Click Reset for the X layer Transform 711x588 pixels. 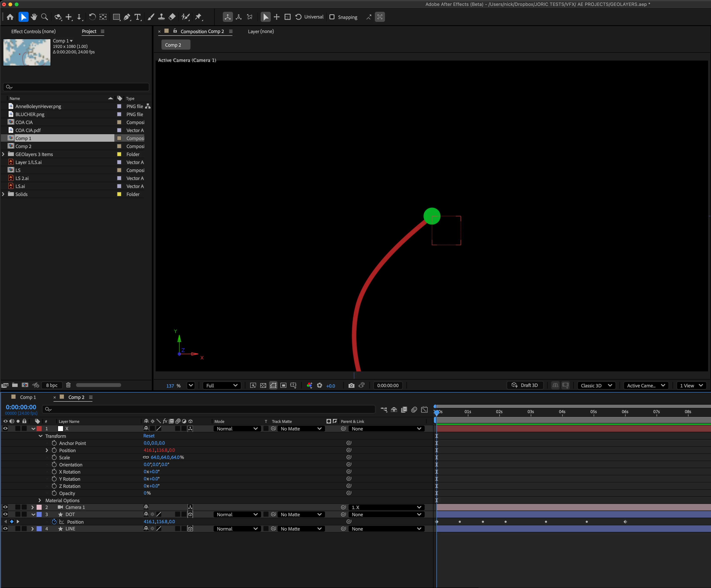[149, 436]
